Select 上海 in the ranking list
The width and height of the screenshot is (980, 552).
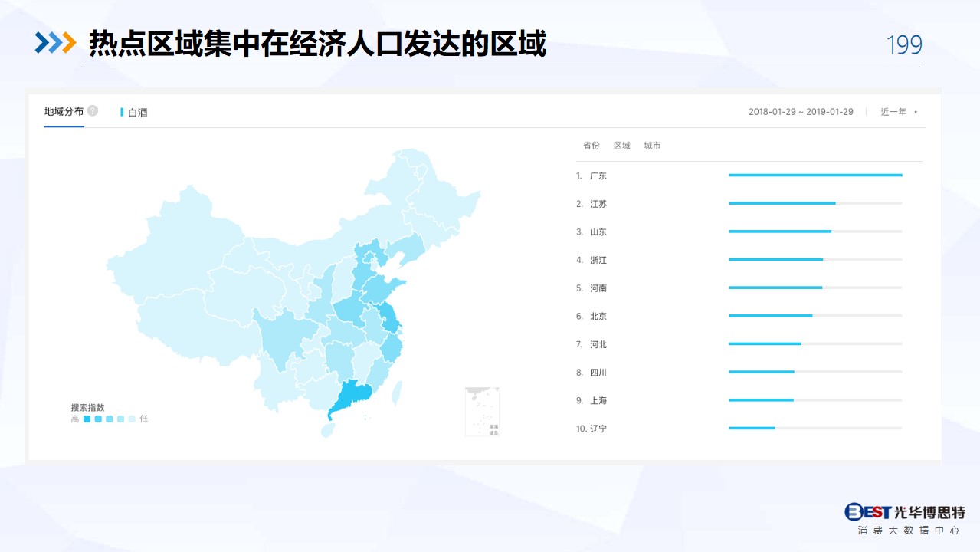[598, 400]
